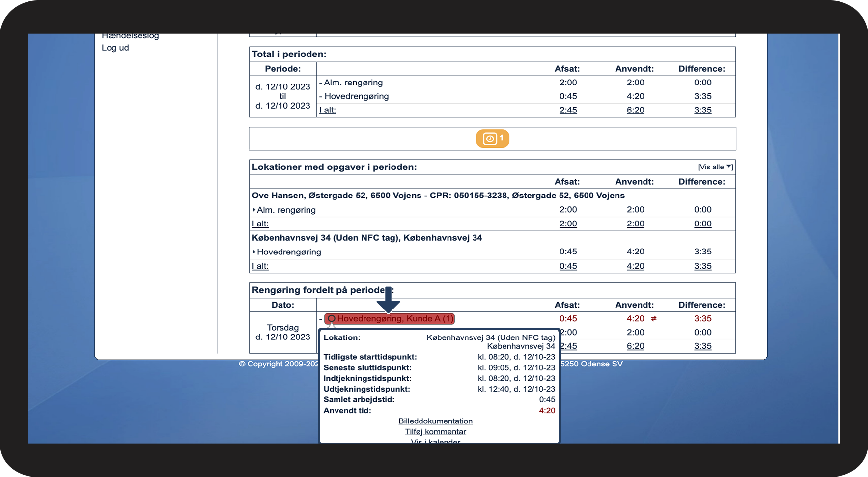Click Lokationer med opgaver i perioden heading
Screen dimensions: 868x477
point(335,167)
